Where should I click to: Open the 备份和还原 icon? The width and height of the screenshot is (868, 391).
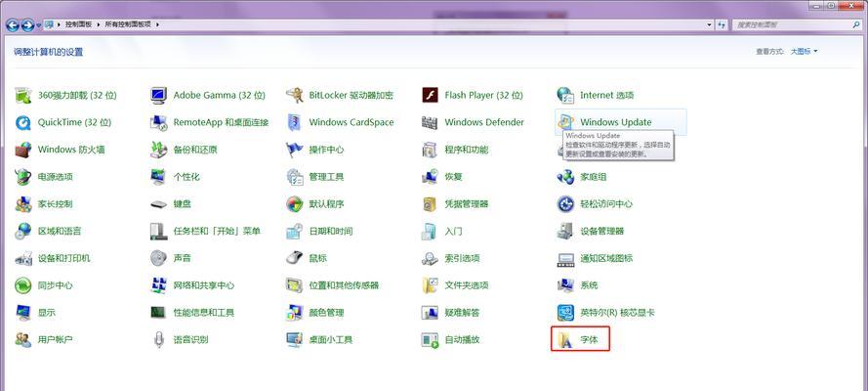pyautogui.click(x=159, y=150)
